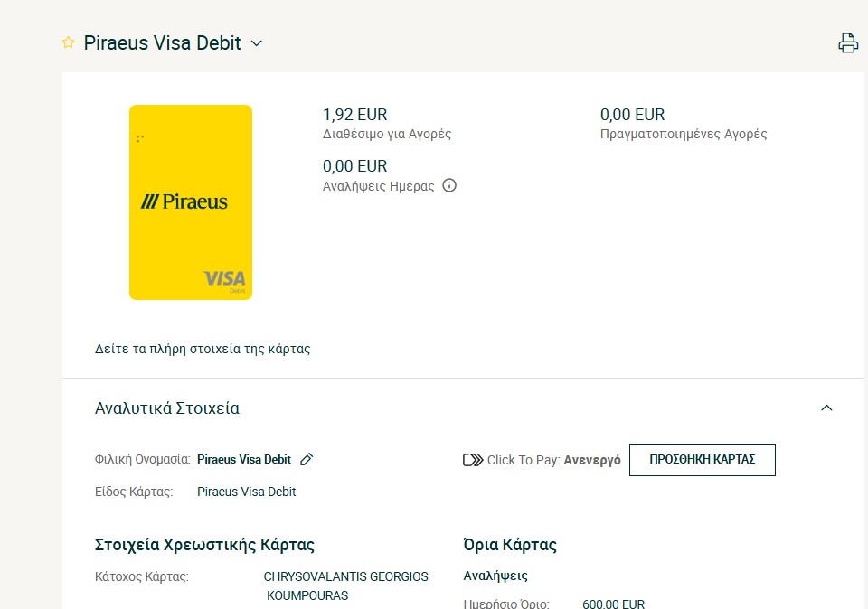Image resolution: width=868 pixels, height=609 pixels.
Task: Open Δείτε τα πλήρη στοιχεία της κάρτας link
Action: click(x=203, y=349)
